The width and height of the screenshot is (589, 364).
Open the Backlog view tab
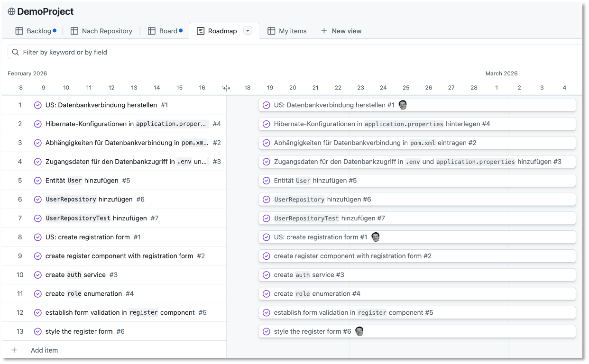(x=36, y=31)
